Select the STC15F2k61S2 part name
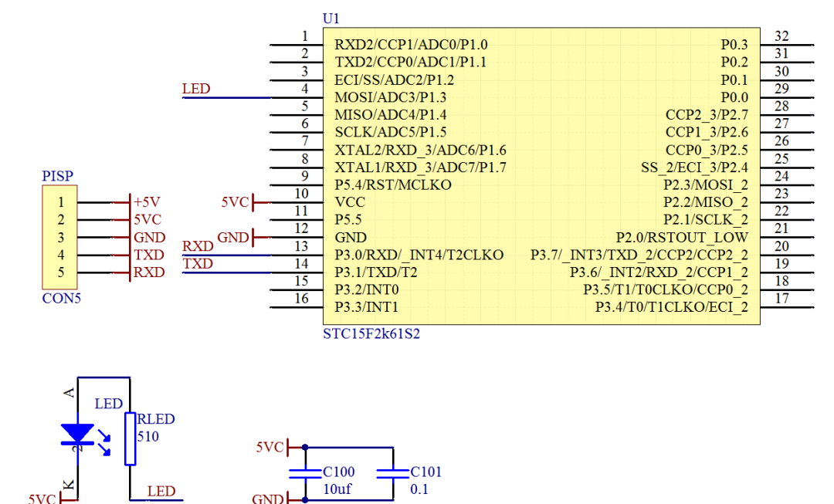 371,334
